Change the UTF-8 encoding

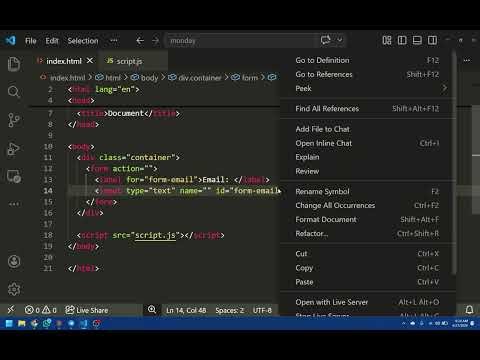tap(262, 310)
